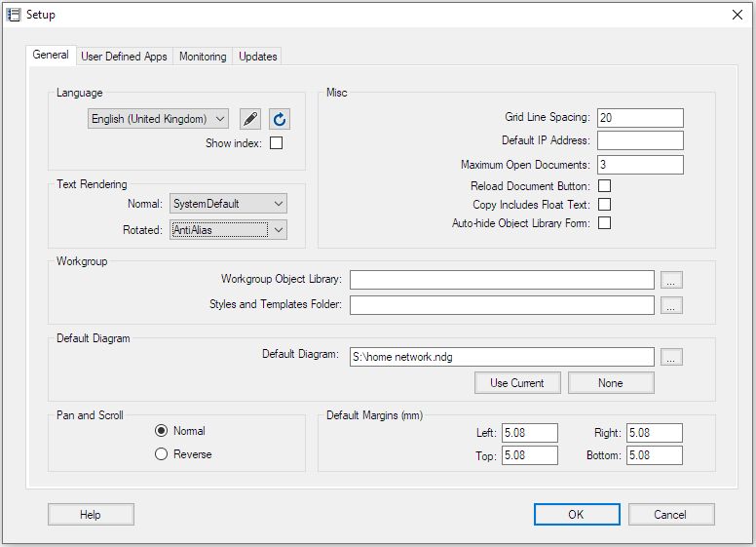Open the English (United Kingdom) language dropdown
The image size is (756, 547).
158,119
